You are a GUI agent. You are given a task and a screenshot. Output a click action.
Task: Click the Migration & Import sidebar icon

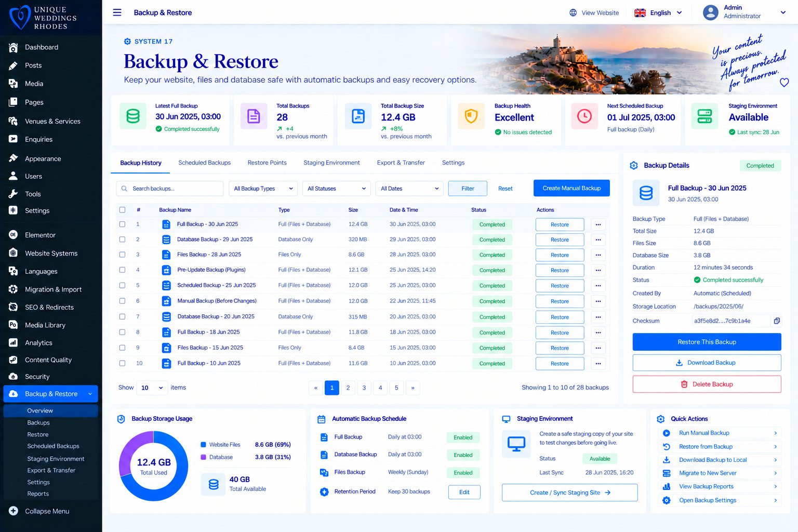click(14, 289)
